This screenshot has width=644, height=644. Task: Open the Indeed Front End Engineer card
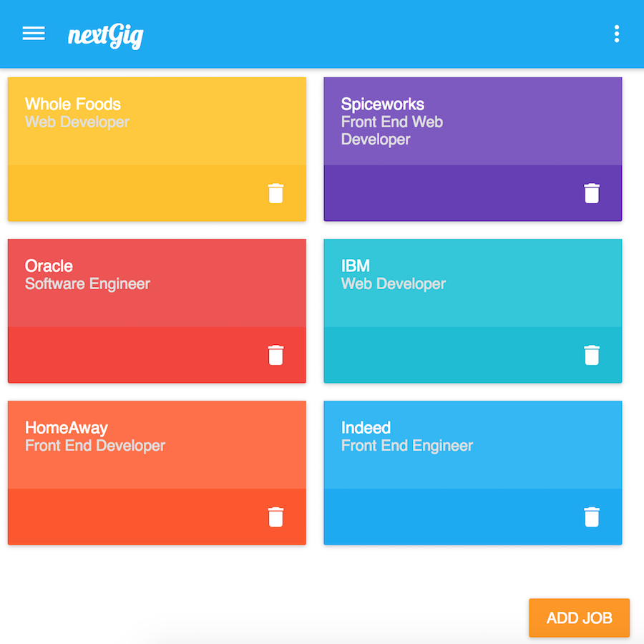(473, 473)
